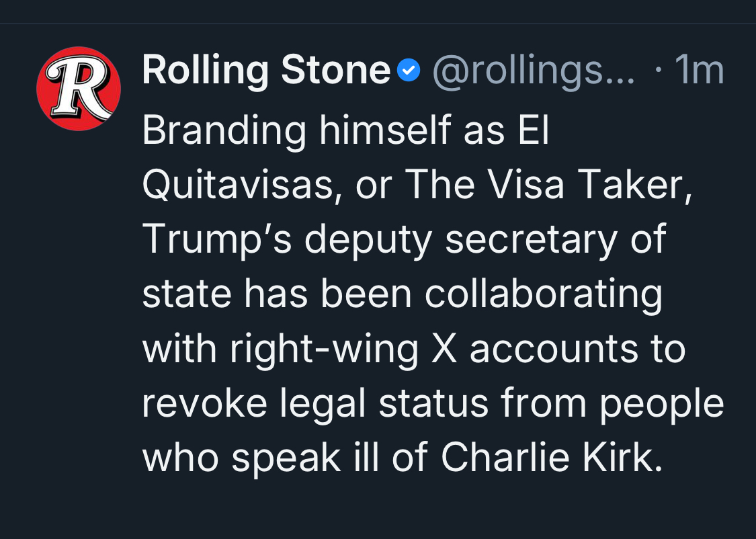The image size is (756, 539).
Task: Click the word 'collaborating' in the tweet
Action: 544,294
